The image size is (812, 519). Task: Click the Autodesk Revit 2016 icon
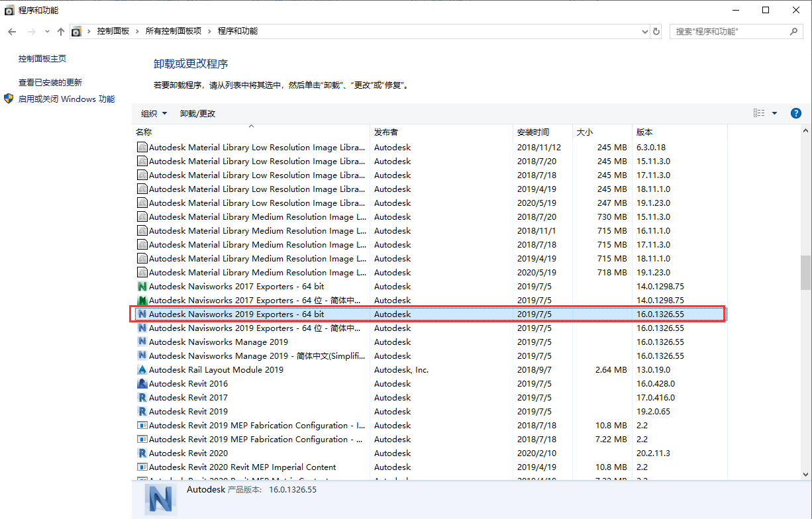pos(142,384)
